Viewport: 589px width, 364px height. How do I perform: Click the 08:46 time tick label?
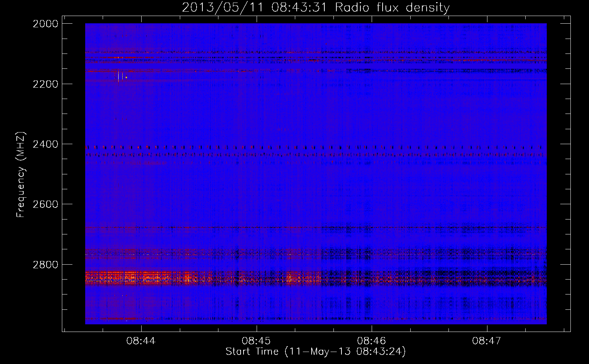pos(371,341)
